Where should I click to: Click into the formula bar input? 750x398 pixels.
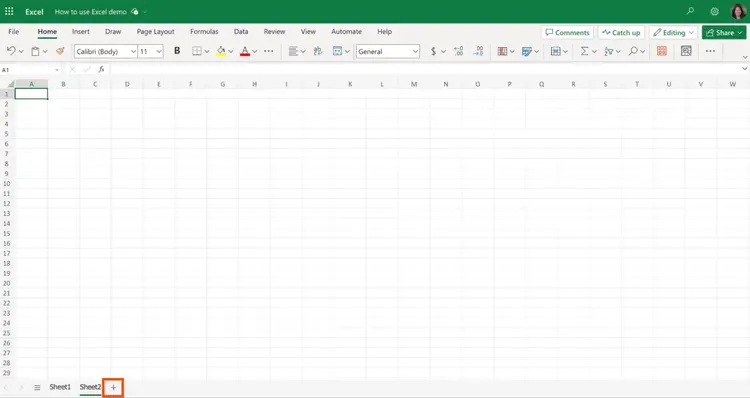[425, 69]
